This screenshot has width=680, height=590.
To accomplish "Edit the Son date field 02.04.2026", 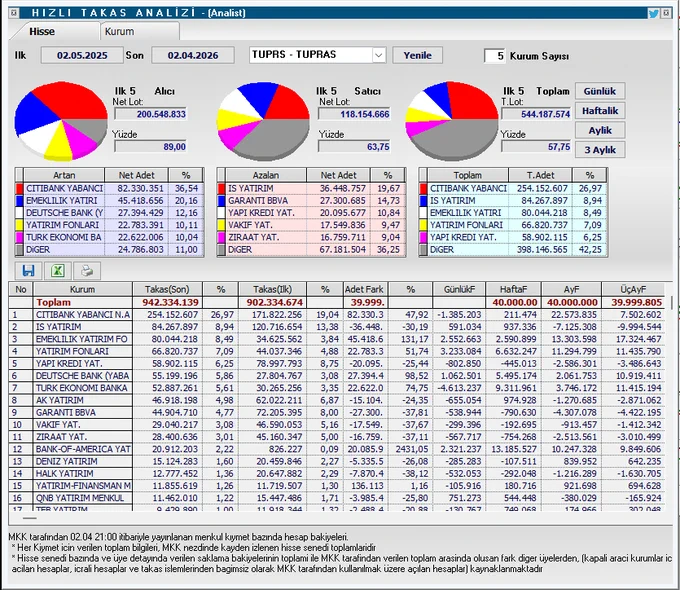I will [x=193, y=55].
